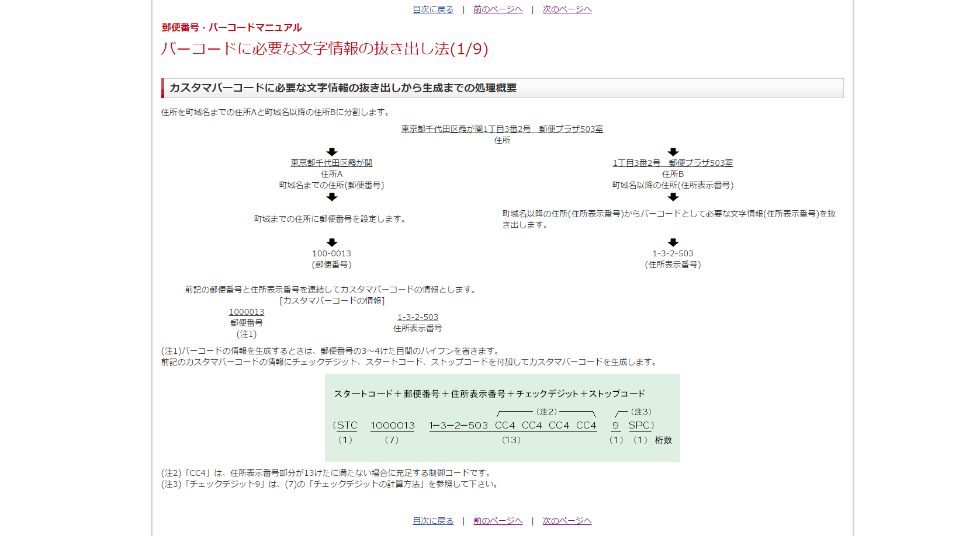Click the (注2) label in the diagram

pyautogui.click(x=546, y=412)
